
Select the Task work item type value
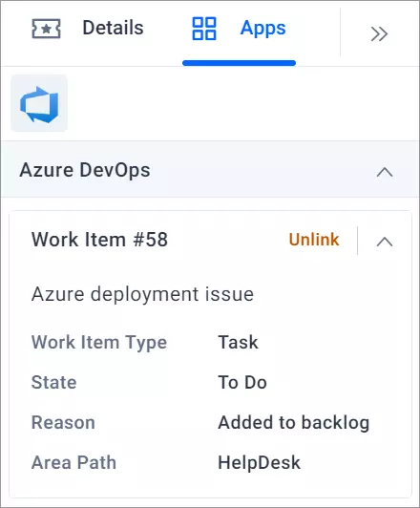click(238, 342)
